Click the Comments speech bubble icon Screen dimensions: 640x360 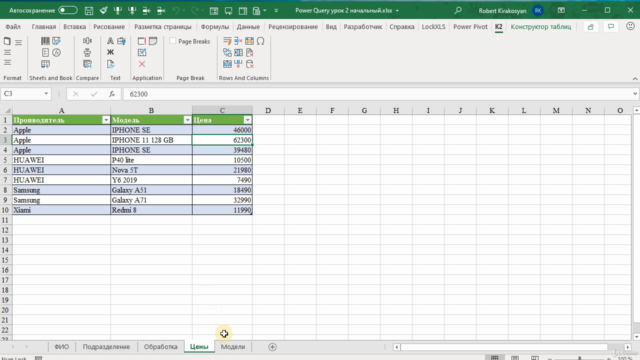pos(611,27)
